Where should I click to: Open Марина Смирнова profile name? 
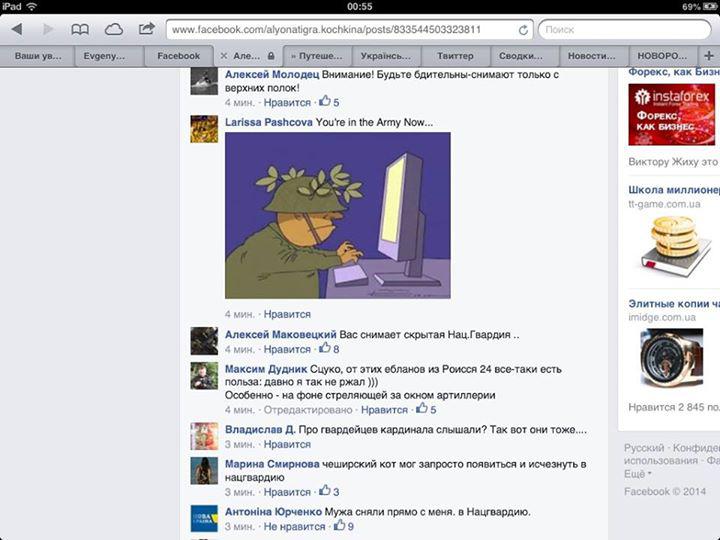pyautogui.click(x=272, y=464)
